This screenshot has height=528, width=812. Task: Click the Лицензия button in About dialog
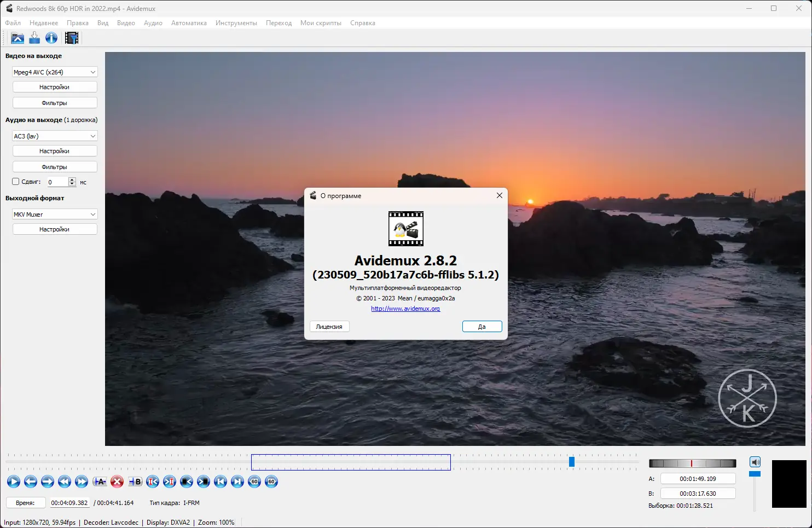coord(329,326)
